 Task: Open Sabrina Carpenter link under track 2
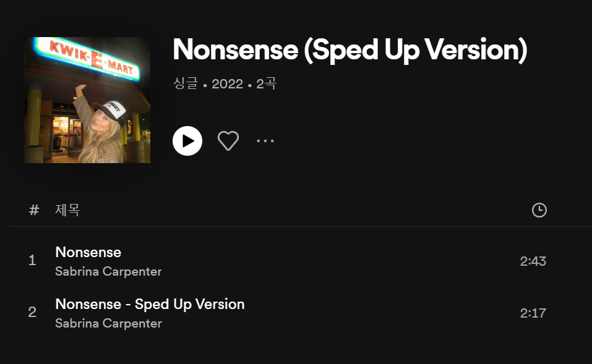click(x=108, y=323)
